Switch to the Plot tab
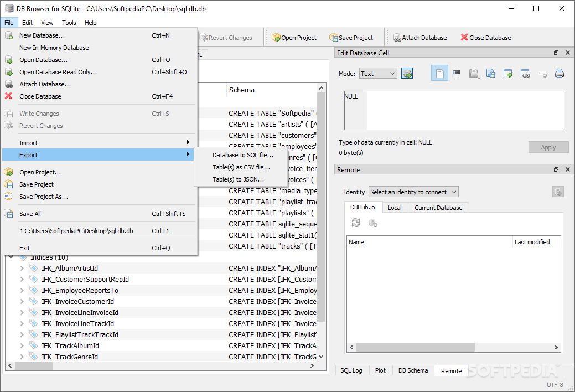The image size is (575, 392). coord(380,370)
